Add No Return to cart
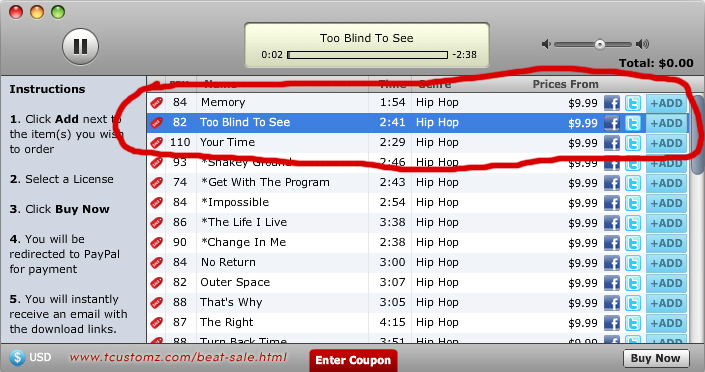The image size is (705, 372). (x=666, y=263)
